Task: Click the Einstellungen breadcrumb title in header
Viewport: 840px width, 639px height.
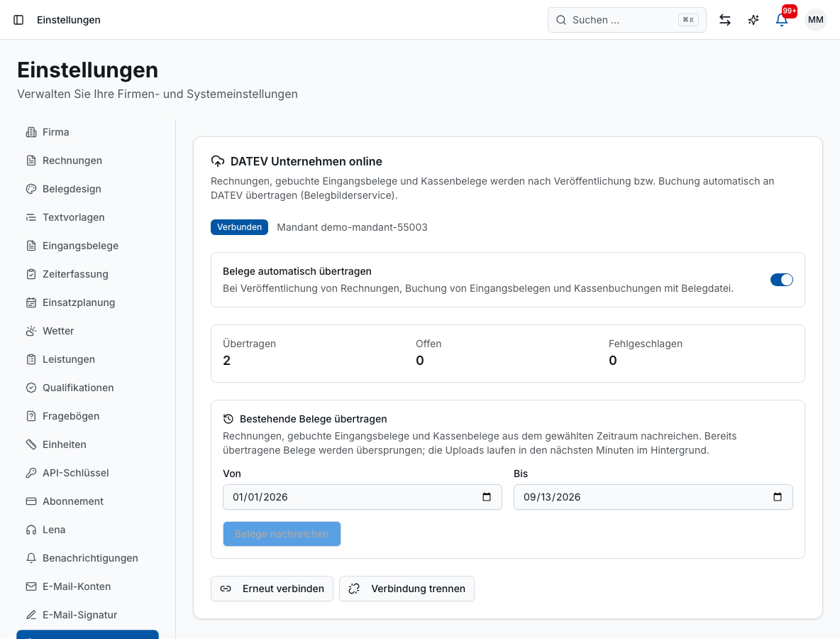Action: pos(69,20)
